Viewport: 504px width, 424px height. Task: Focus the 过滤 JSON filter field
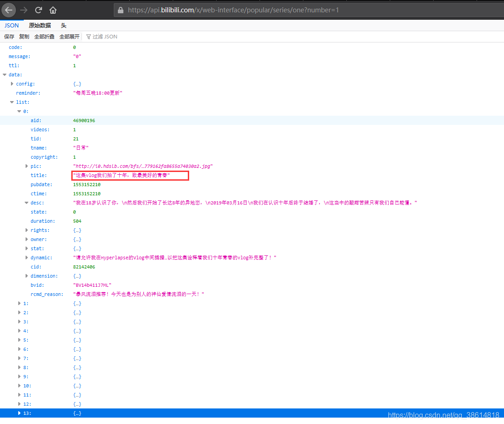tap(105, 37)
